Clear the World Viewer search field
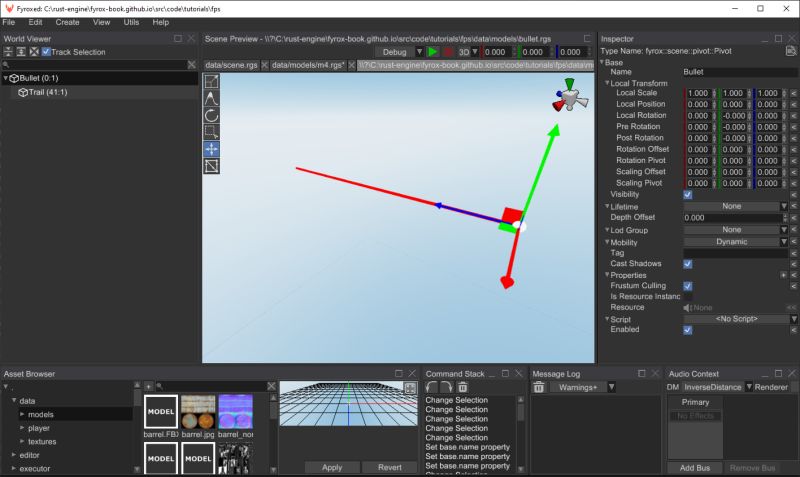800x477 pixels. point(191,64)
